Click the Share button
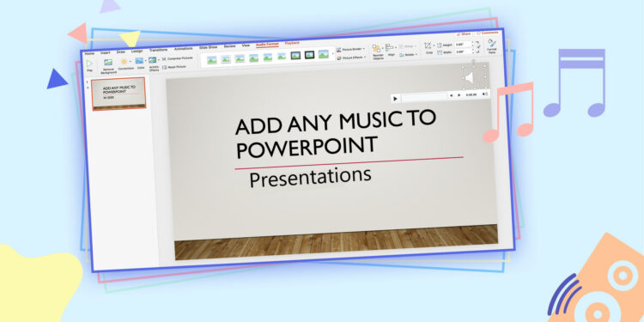This screenshot has width=644, height=322. click(x=465, y=34)
